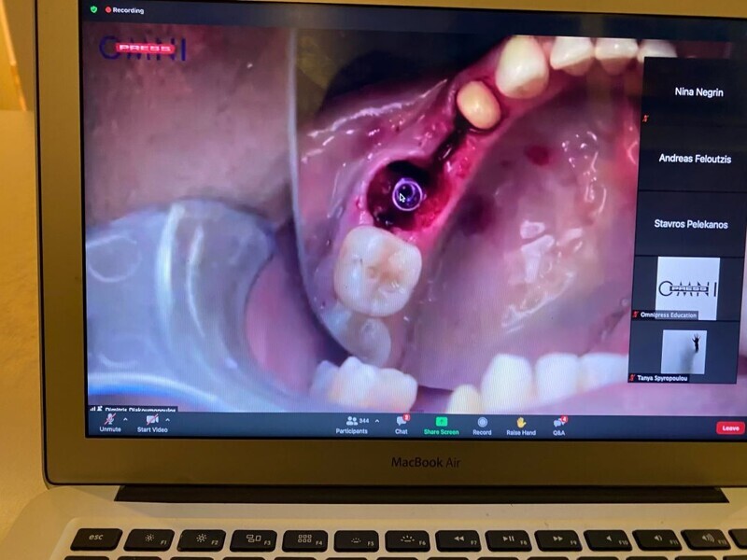This screenshot has height=560, width=747.
Task: Click the Record icon
Action: [x=482, y=424]
